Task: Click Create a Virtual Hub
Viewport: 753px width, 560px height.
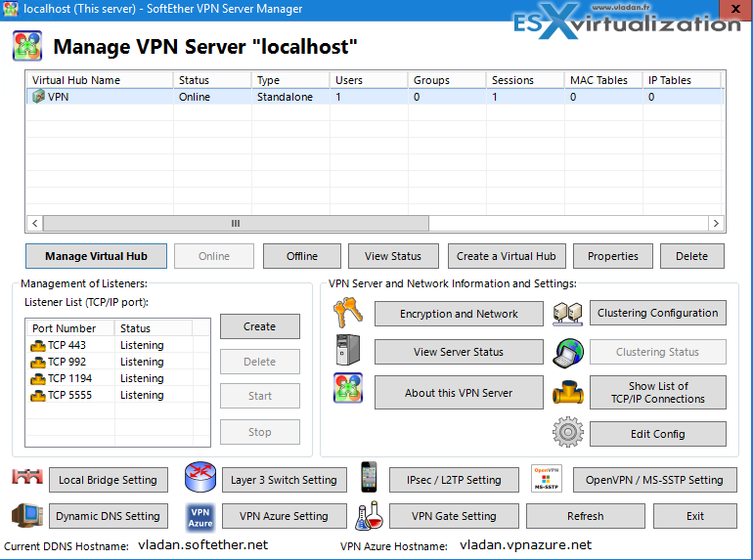Action: click(507, 256)
